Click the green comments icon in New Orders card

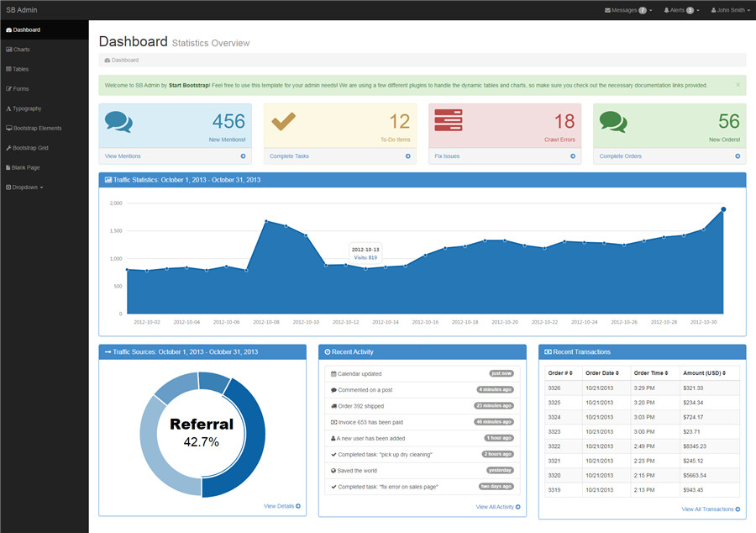pyautogui.click(x=613, y=122)
